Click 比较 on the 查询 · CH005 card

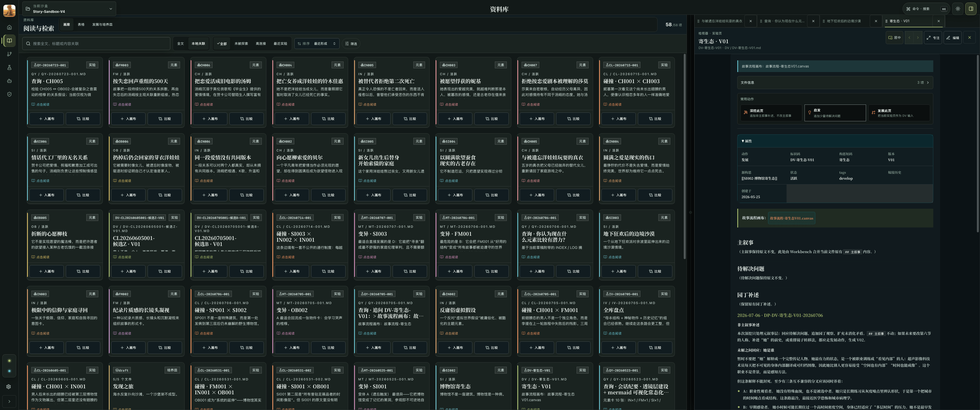[83, 119]
